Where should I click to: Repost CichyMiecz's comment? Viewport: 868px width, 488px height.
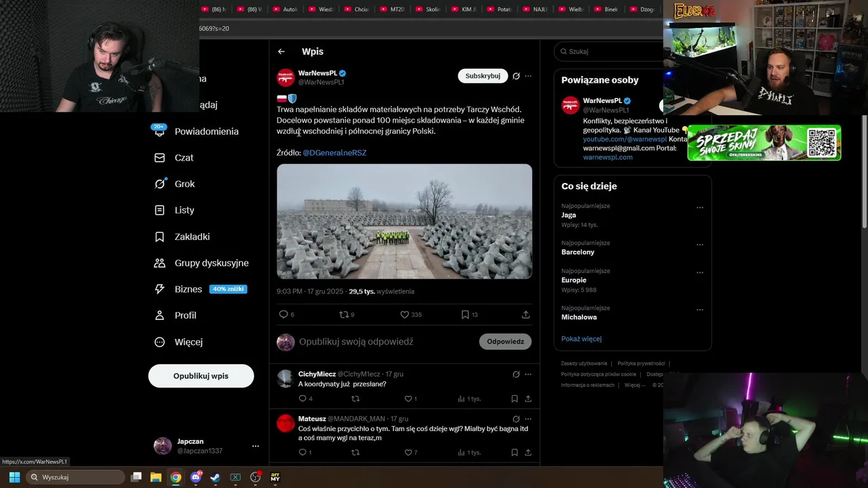pos(355,399)
